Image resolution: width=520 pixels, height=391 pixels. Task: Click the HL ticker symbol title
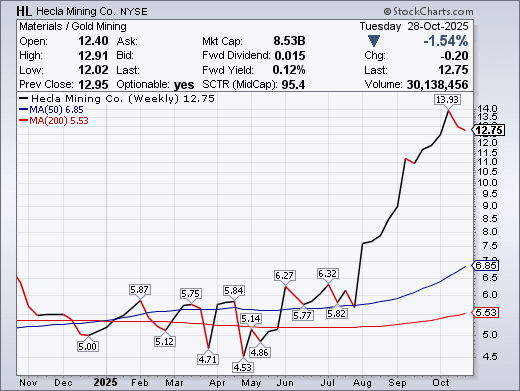pos(24,11)
